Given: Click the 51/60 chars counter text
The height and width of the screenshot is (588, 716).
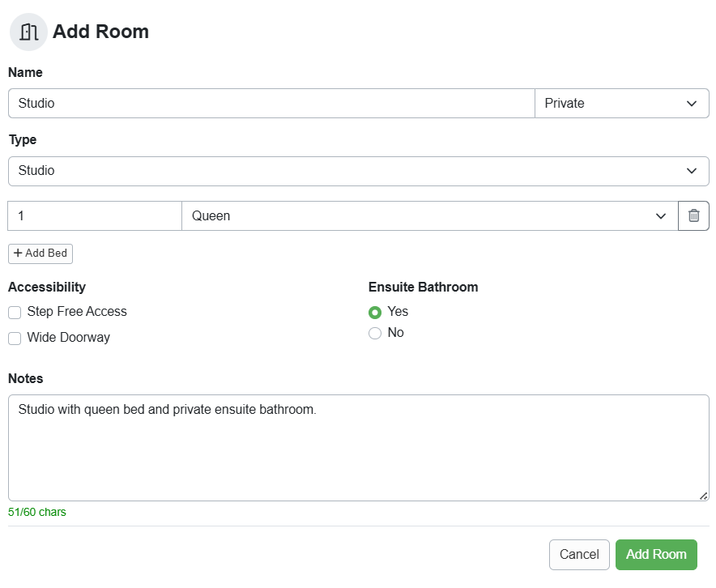Looking at the screenshot, I should click(37, 512).
